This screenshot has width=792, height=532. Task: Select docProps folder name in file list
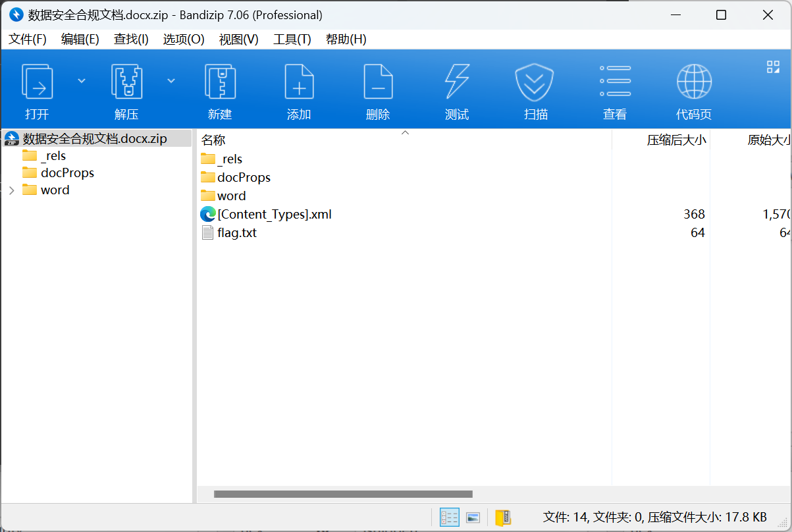pyautogui.click(x=244, y=177)
